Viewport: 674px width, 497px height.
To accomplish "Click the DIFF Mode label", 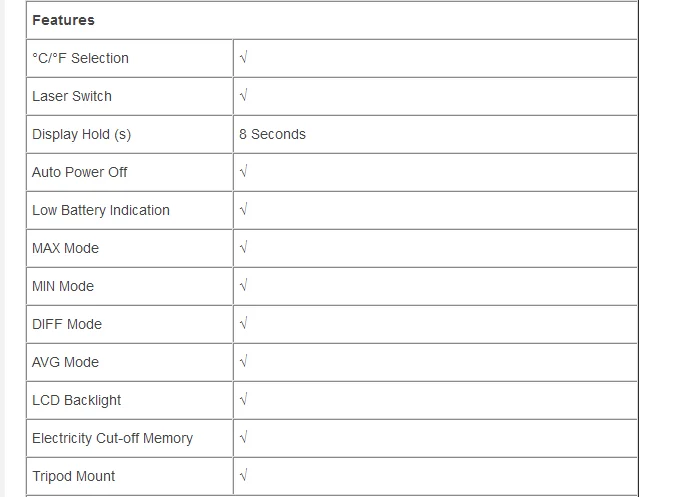I will tap(67, 324).
